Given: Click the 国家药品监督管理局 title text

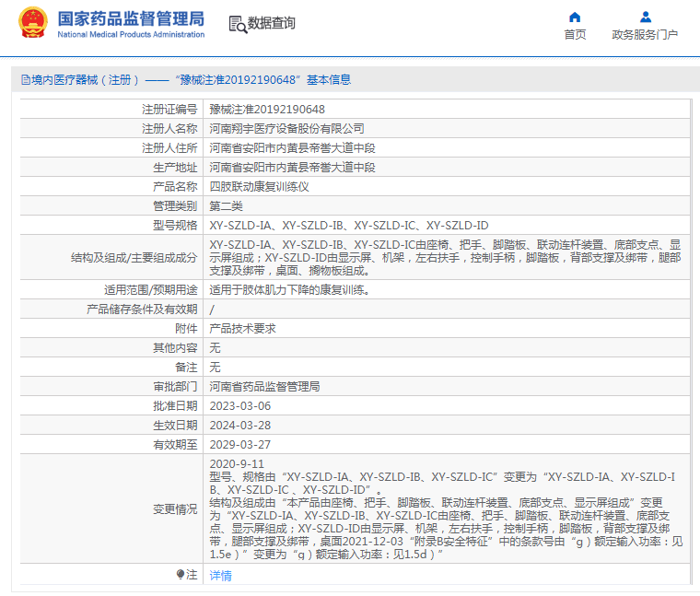Looking at the screenshot, I should 131,18.
